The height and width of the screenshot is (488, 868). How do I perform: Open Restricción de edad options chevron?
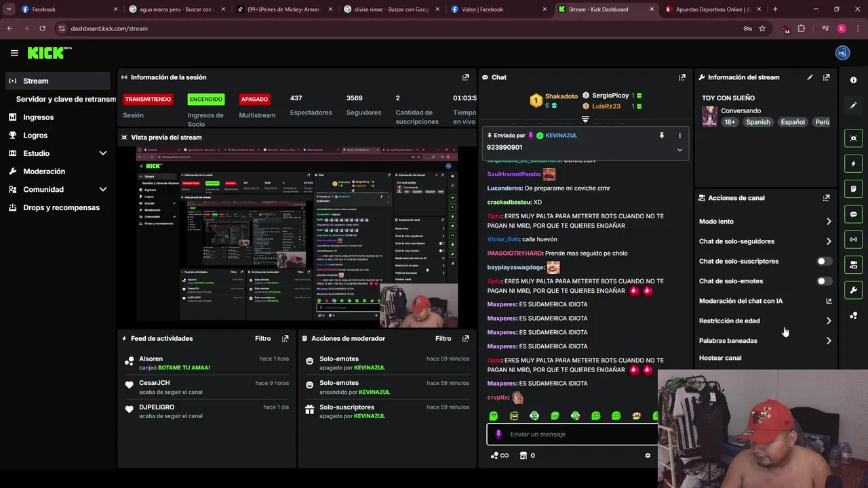829,321
